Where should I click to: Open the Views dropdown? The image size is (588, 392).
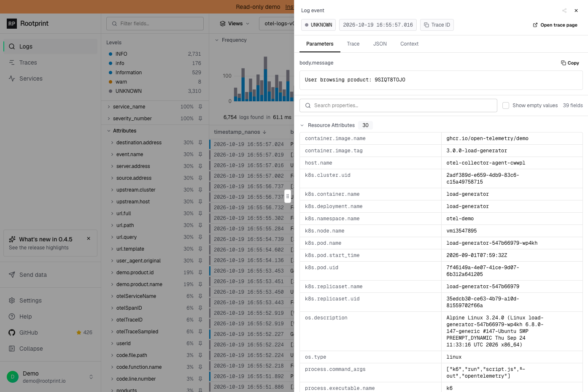point(235,24)
